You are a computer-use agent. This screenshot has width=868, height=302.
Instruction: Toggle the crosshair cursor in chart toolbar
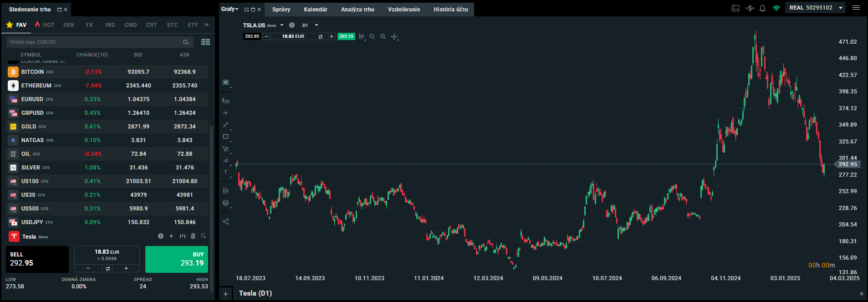click(x=394, y=36)
